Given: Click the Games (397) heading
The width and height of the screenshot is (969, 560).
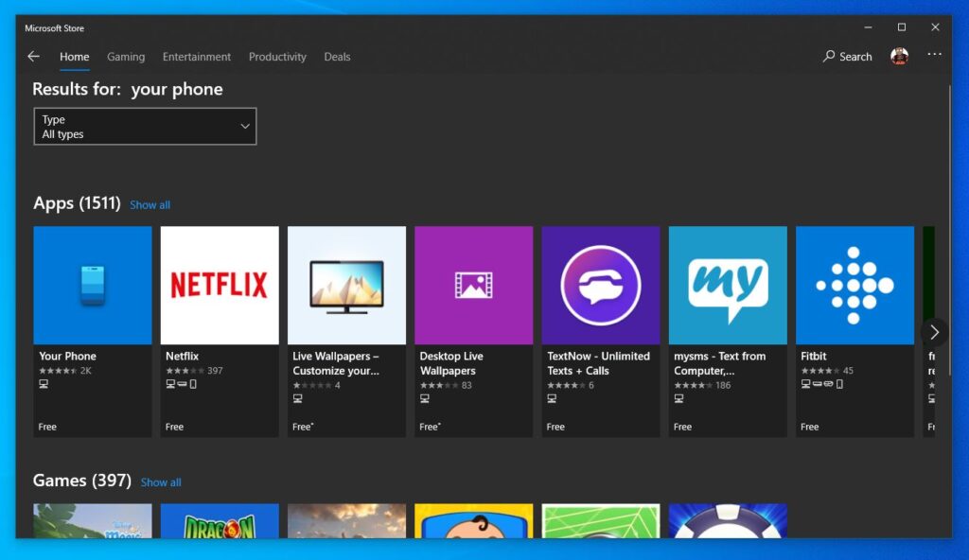Looking at the screenshot, I should coord(82,481).
